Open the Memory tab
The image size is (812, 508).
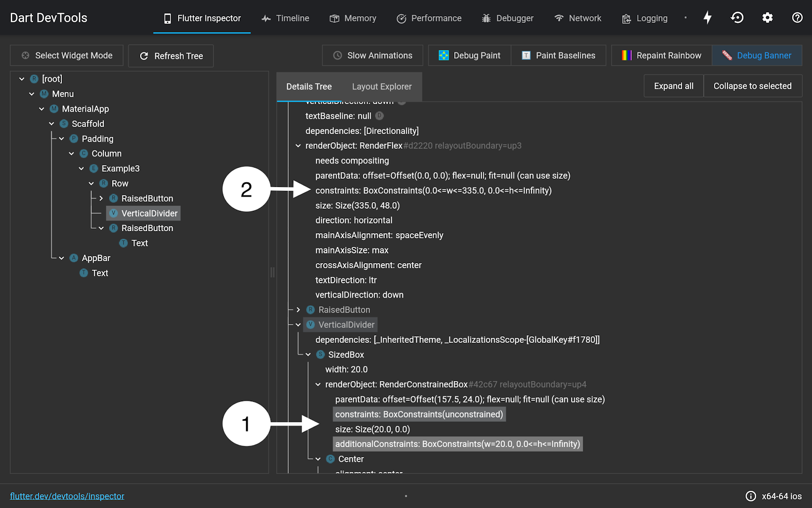(x=353, y=18)
